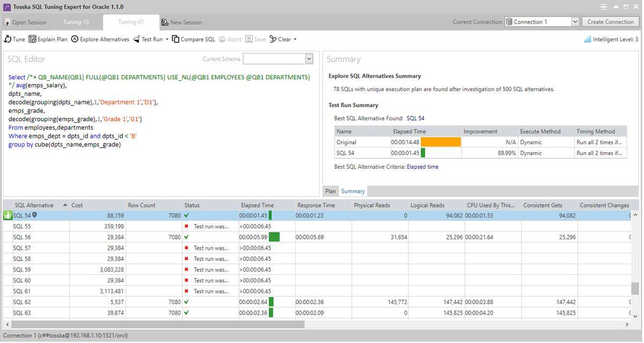This screenshot has width=644, height=343.
Task: Click the red X status in SQL 55 row
Action: tap(186, 226)
